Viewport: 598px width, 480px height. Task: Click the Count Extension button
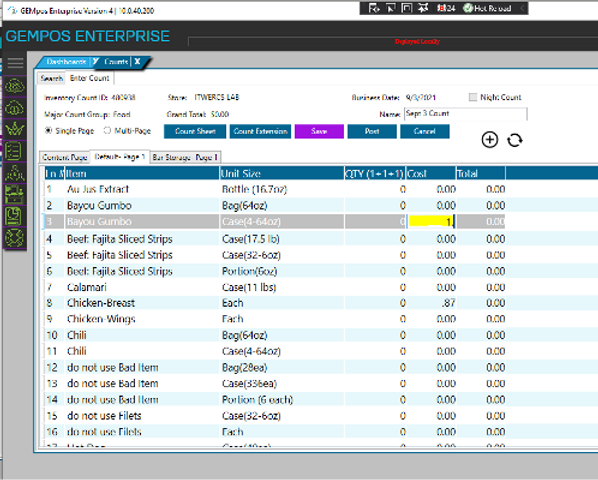[x=260, y=131]
